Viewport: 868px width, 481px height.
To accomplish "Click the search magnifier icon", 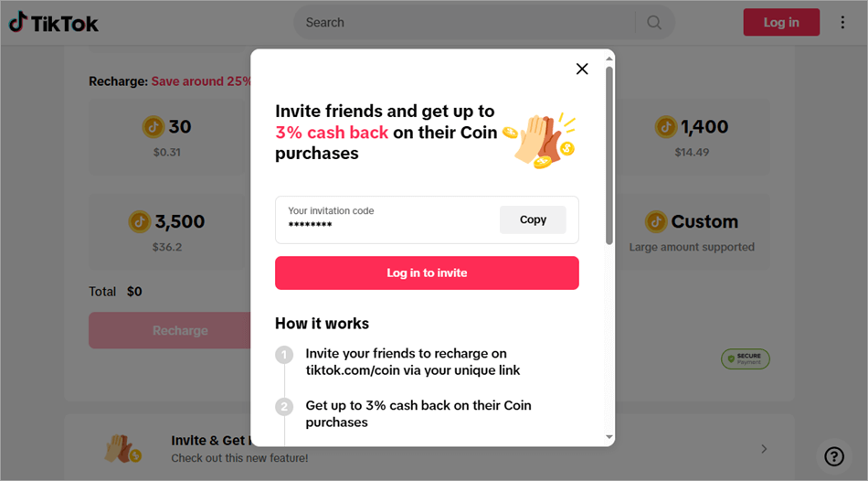I will tap(654, 23).
